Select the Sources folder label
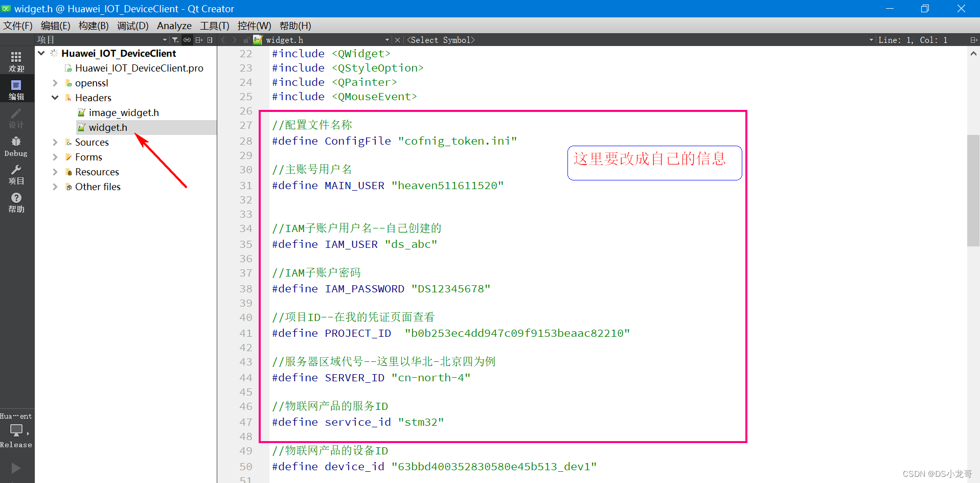The height and width of the screenshot is (483, 980). pyautogui.click(x=92, y=142)
